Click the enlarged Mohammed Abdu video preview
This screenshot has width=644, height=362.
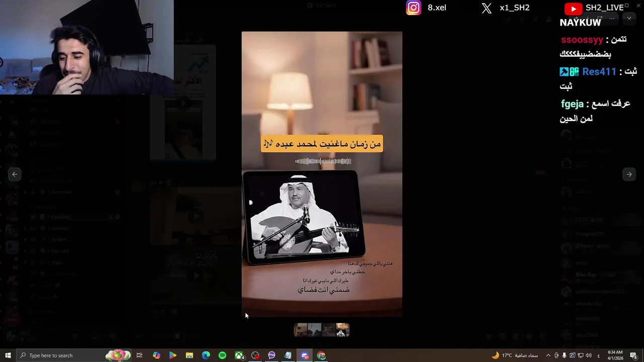(x=322, y=174)
